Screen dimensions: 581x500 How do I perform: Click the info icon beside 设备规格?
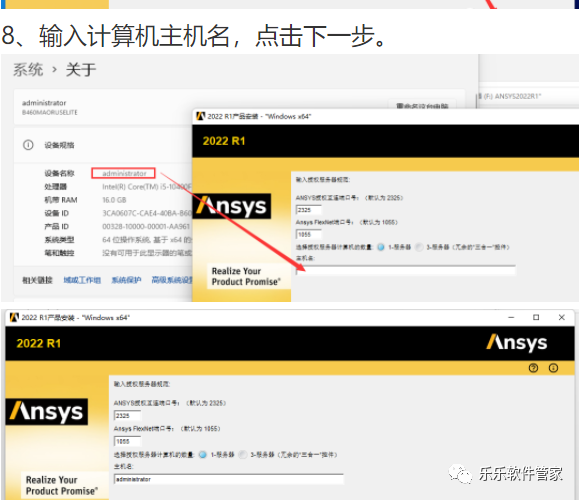(28, 145)
